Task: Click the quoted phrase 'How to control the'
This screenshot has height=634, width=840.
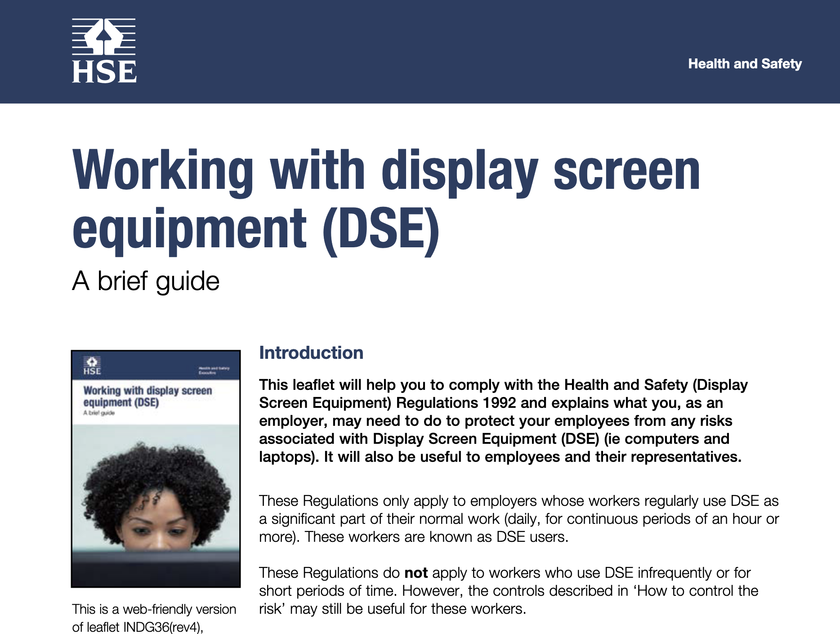Action: 696,591
